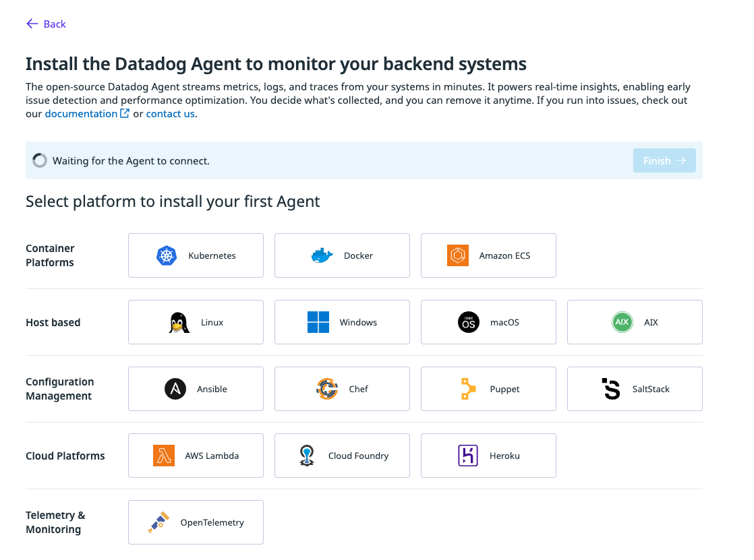Choose the Linux host label
Viewport: 754px width, 560px height.
coord(212,323)
